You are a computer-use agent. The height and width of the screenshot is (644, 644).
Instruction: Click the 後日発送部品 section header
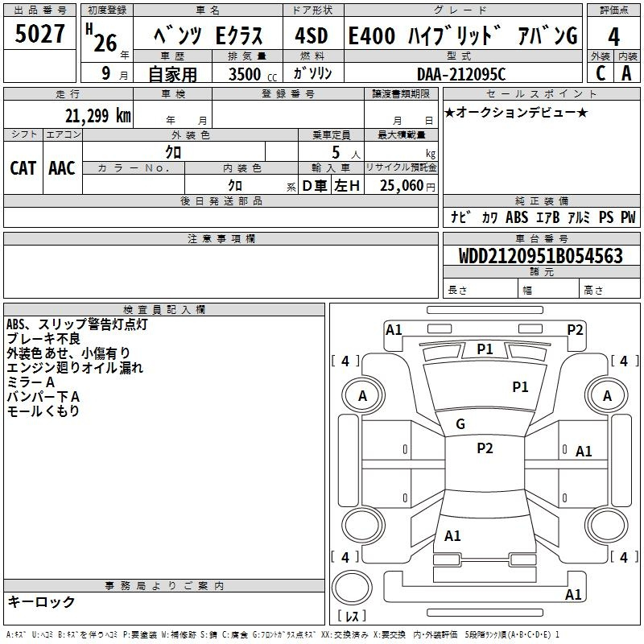point(221,200)
